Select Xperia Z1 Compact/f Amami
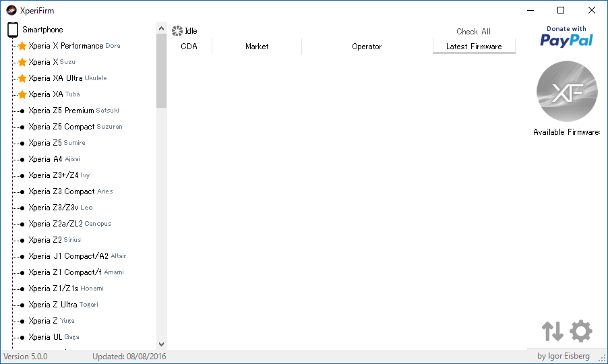The width and height of the screenshot is (608, 364). 76,272
